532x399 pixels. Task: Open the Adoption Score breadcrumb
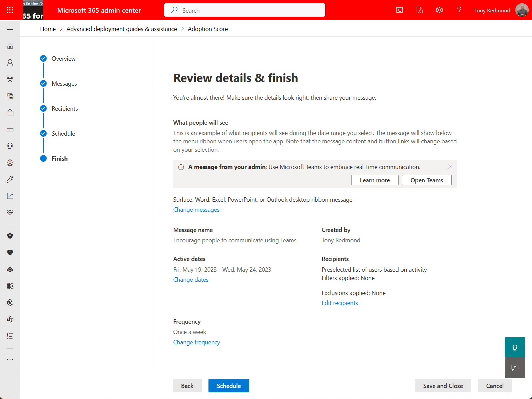tap(208, 29)
